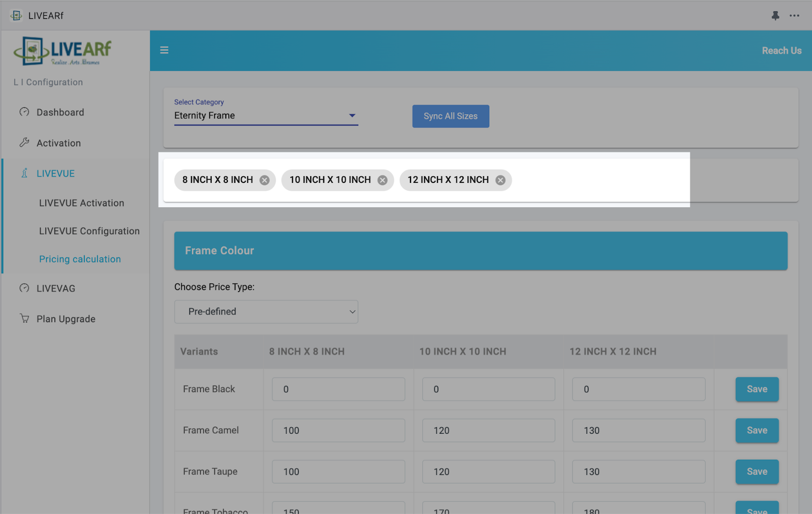This screenshot has width=812, height=514.
Task: Open LIVEVUE Configuration submenu item
Action: [x=89, y=231]
